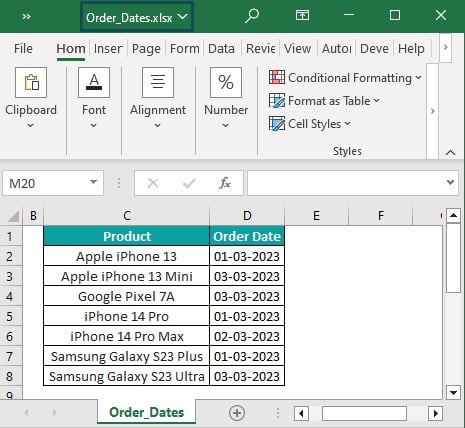Switch to the Help tab
This screenshot has width=465, height=428.
pyautogui.click(x=411, y=49)
